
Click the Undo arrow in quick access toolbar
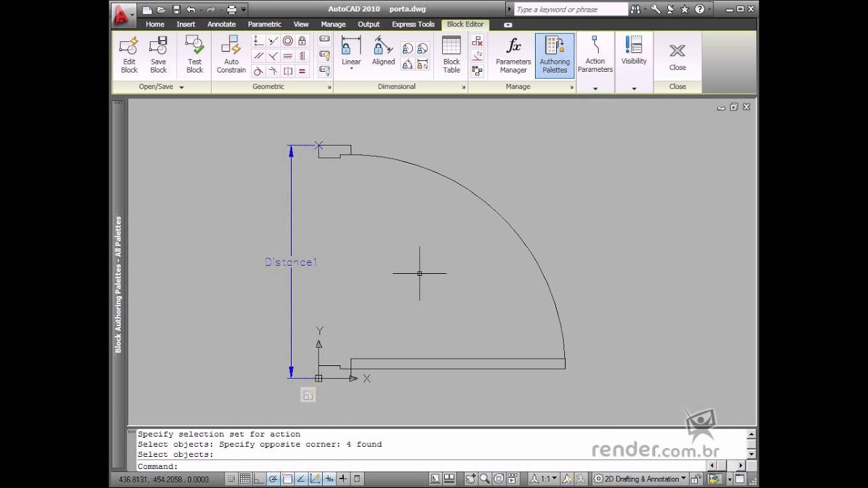pos(191,9)
